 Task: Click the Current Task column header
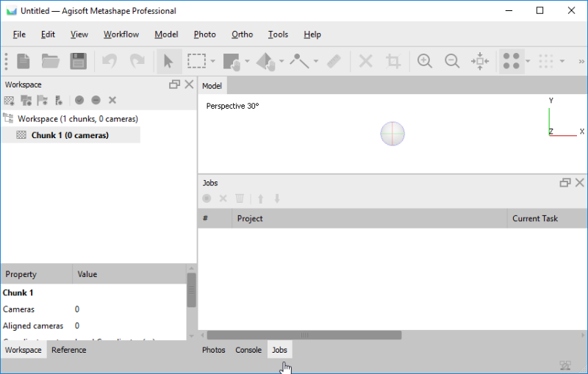coord(535,218)
